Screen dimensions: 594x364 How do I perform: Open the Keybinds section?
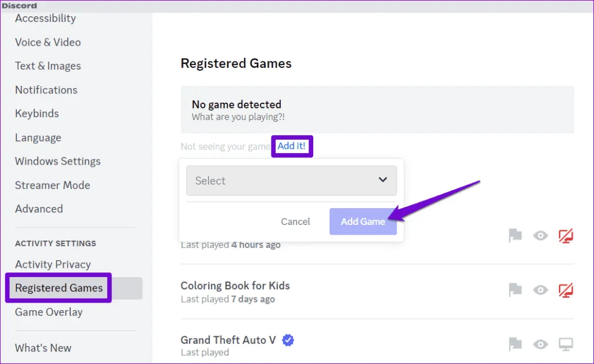point(37,114)
